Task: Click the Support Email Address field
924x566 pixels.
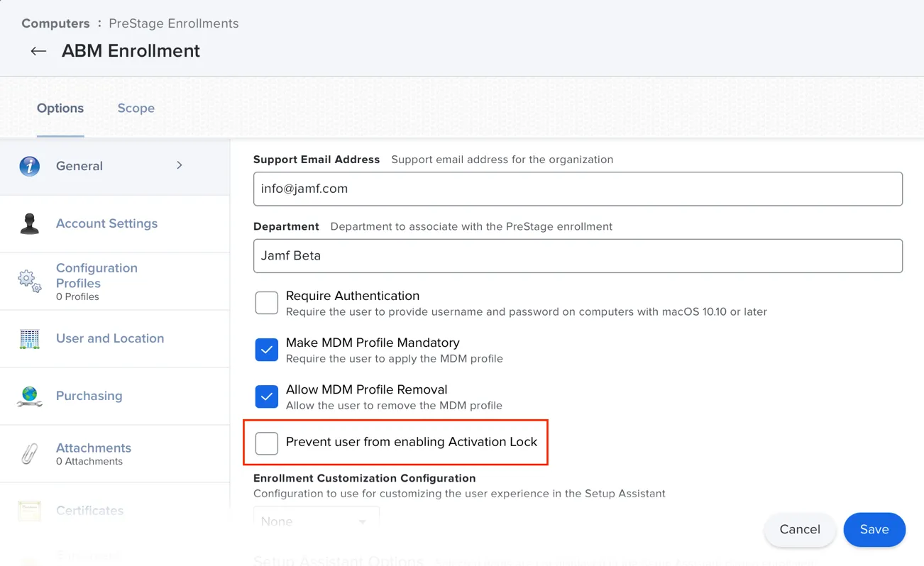Action: coord(578,189)
